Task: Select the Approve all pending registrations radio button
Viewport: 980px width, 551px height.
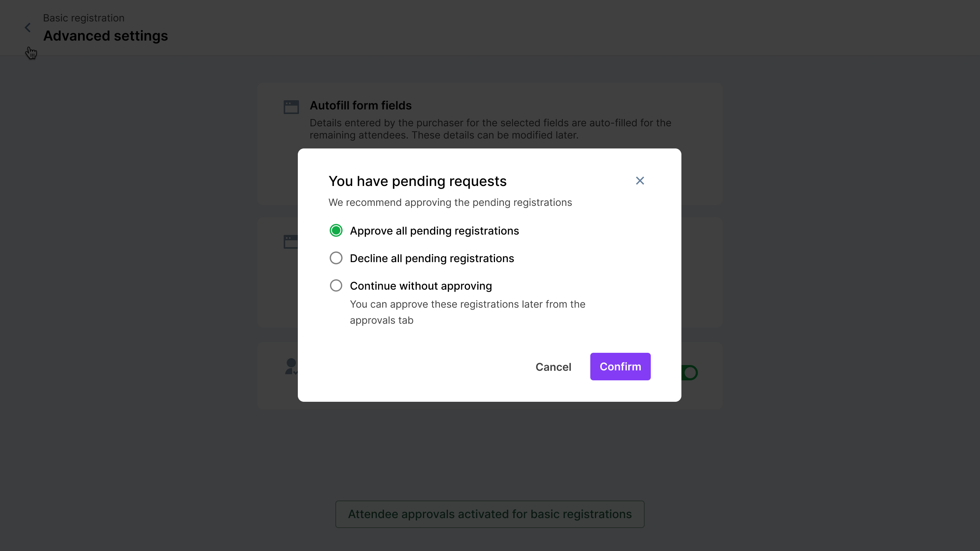Action: click(x=336, y=230)
